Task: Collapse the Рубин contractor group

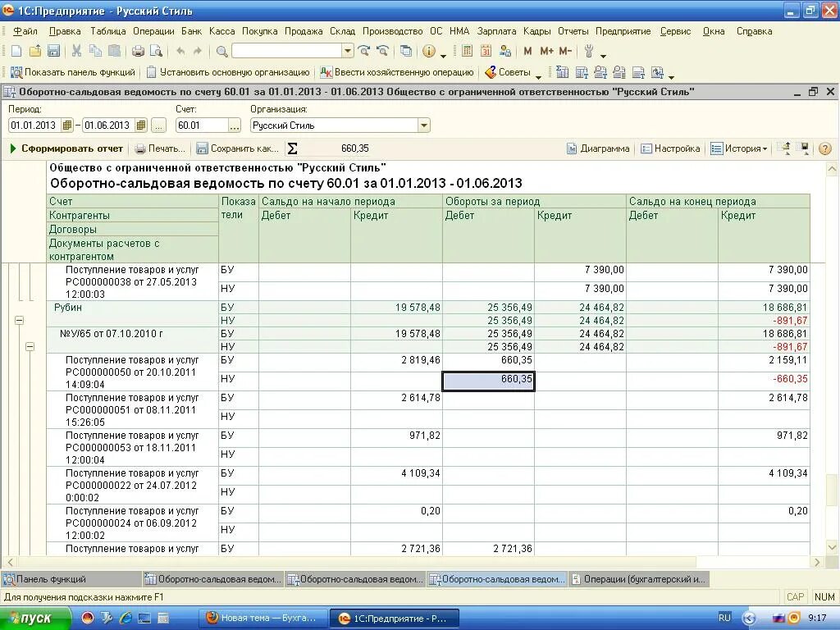Action: pos(20,321)
